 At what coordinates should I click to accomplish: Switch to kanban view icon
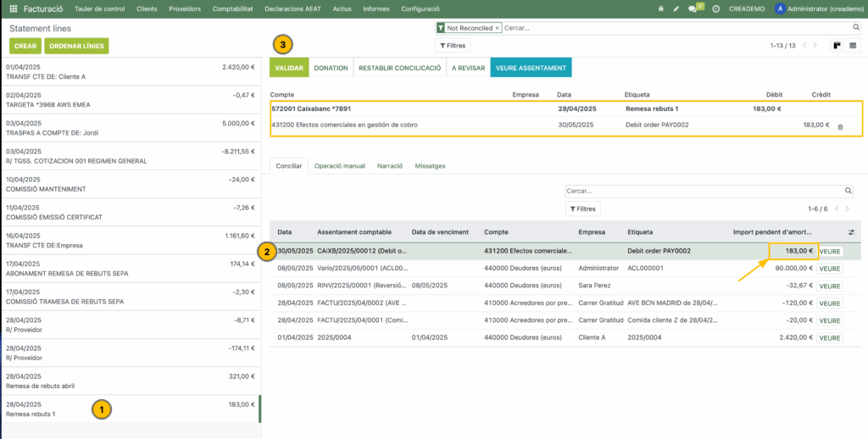(837, 45)
